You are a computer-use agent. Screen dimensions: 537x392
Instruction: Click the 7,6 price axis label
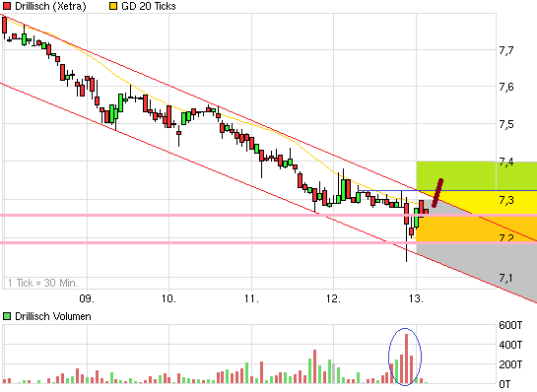click(506, 87)
